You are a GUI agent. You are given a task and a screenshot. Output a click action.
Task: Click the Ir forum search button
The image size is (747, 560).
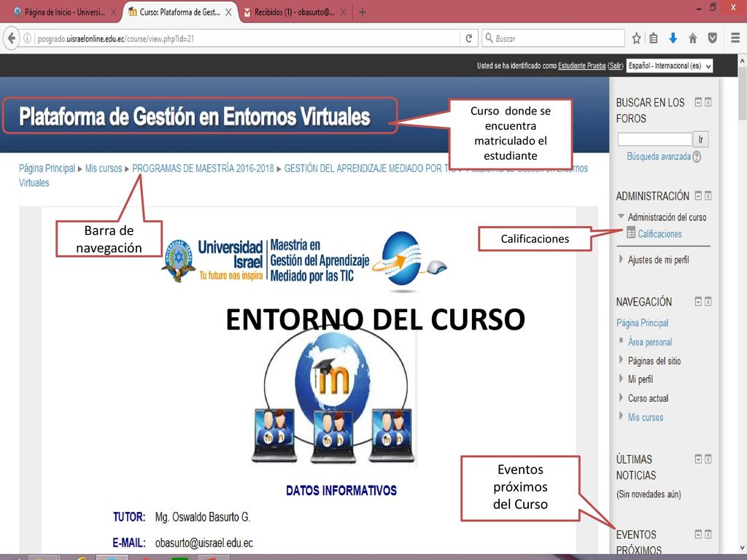(701, 139)
